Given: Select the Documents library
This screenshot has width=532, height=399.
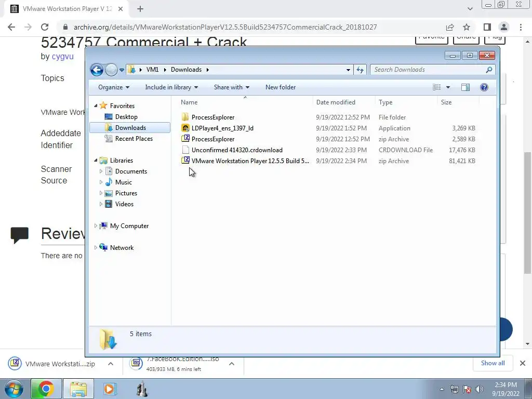Looking at the screenshot, I should (131, 171).
